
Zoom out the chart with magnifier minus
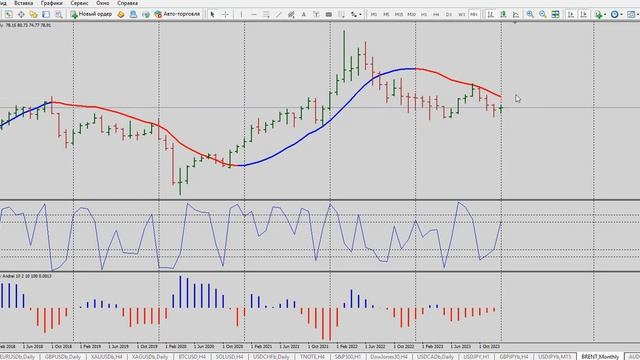pos(542,14)
